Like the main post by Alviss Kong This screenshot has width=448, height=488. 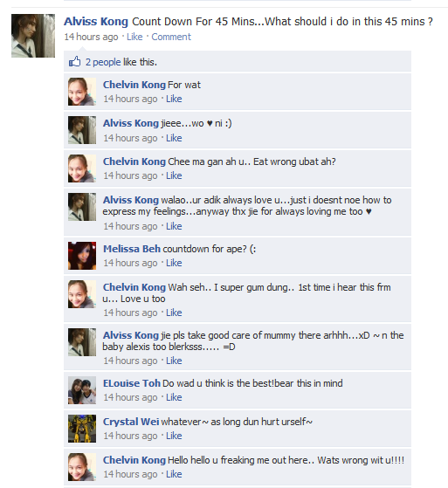[x=134, y=37]
